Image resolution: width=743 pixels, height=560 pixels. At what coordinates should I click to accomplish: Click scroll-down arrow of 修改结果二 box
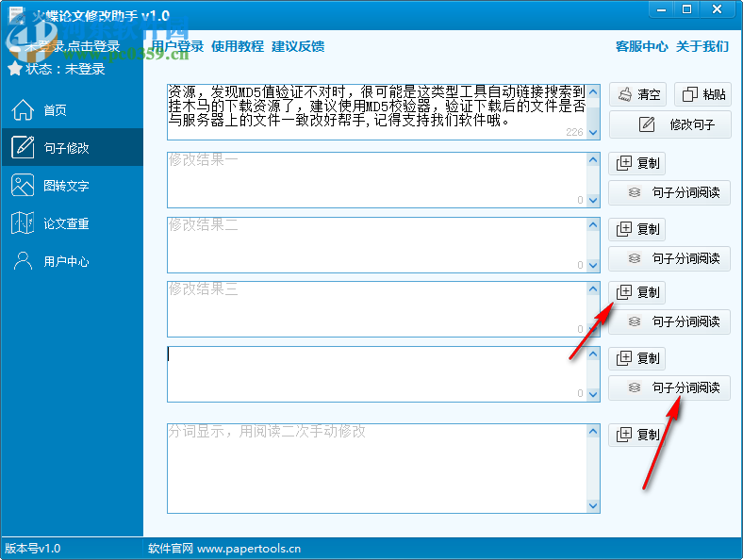pyautogui.click(x=593, y=265)
